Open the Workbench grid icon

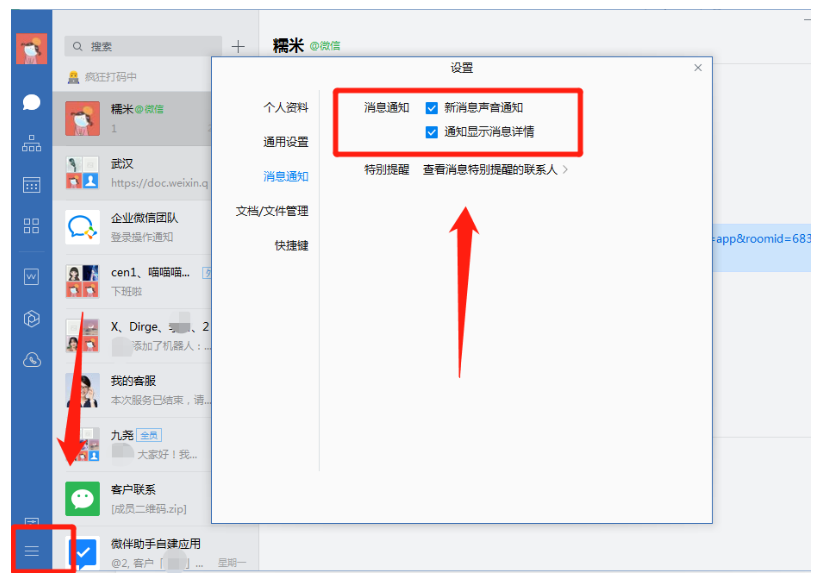pos(32,225)
